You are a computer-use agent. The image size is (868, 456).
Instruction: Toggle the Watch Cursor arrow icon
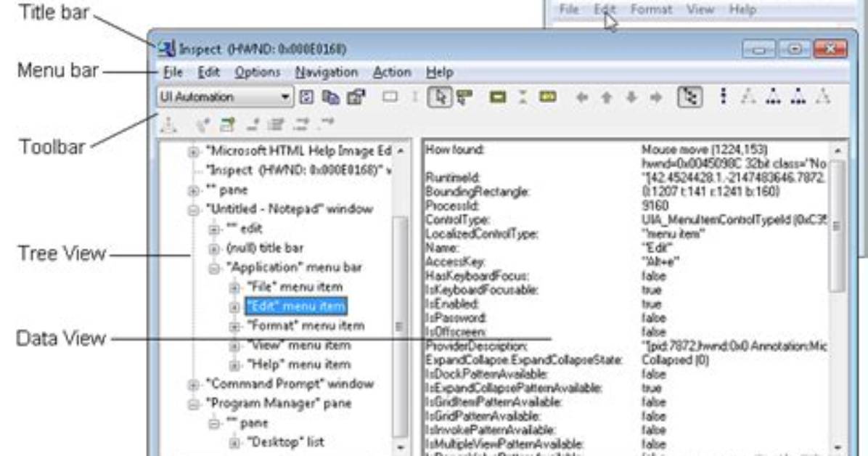[x=440, y=97]
